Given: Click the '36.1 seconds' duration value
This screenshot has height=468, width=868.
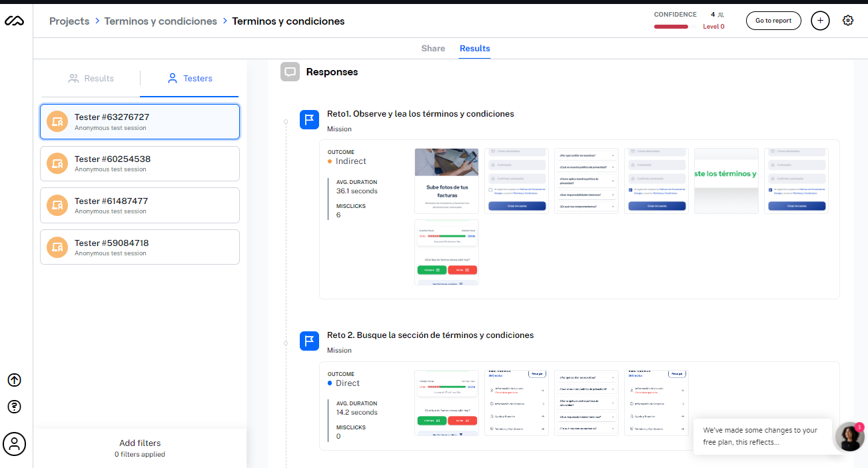Looking at the screenshot, I should (x=357, y=191).
